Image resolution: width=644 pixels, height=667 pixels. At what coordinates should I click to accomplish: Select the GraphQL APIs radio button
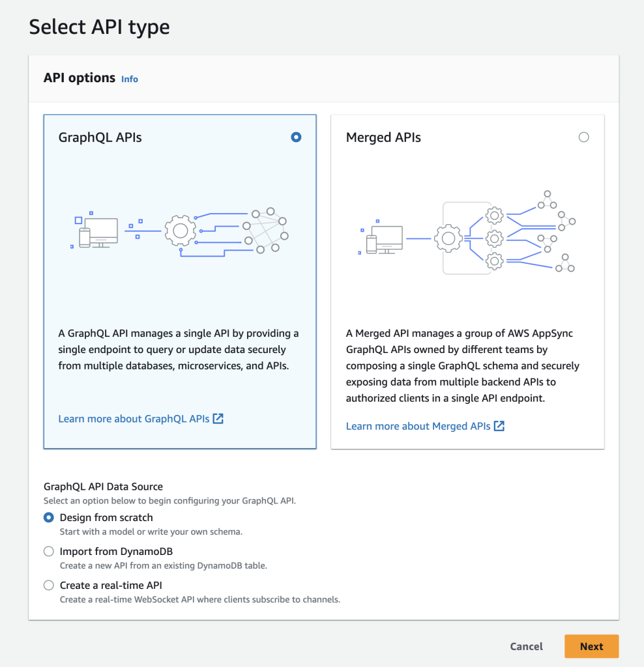point(296,137)
